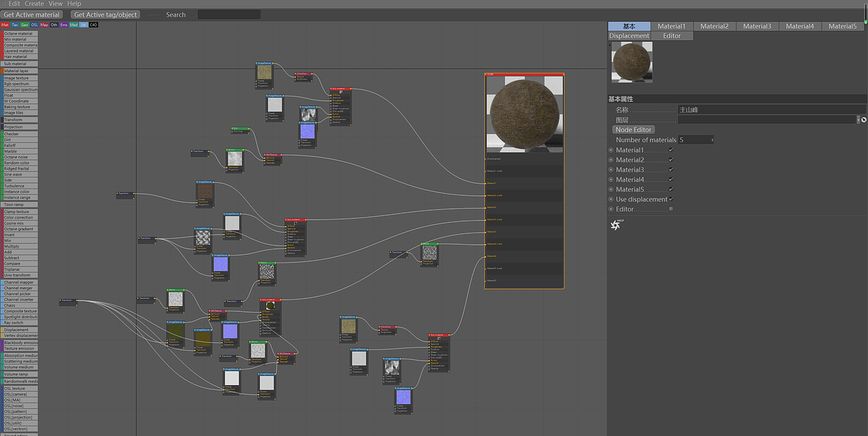Switch to the 基本 tab
Screen dimensions: 868x436
(x=629, y=26)
